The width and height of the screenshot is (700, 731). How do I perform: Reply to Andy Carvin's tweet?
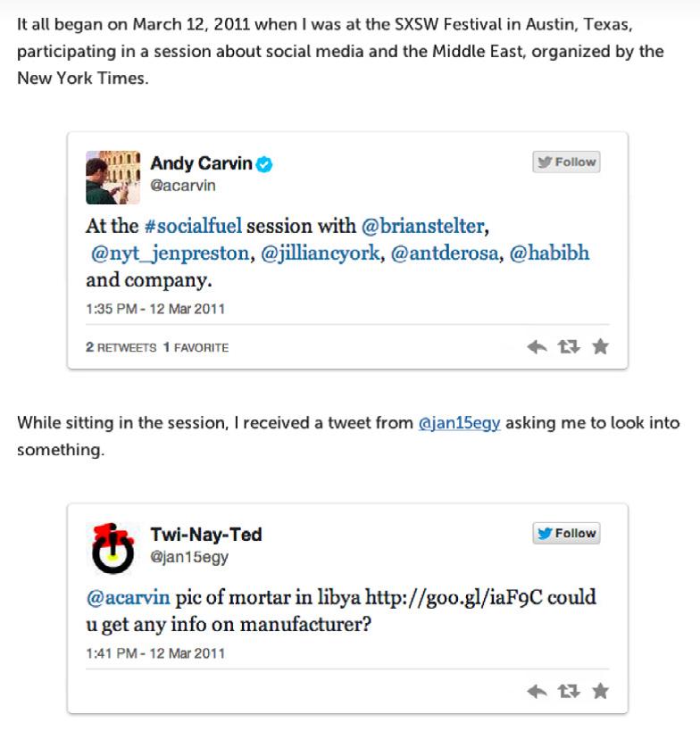point(537,347)
